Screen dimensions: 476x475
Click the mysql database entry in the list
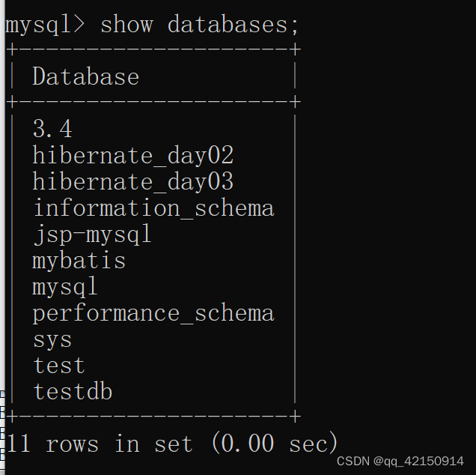65,287
